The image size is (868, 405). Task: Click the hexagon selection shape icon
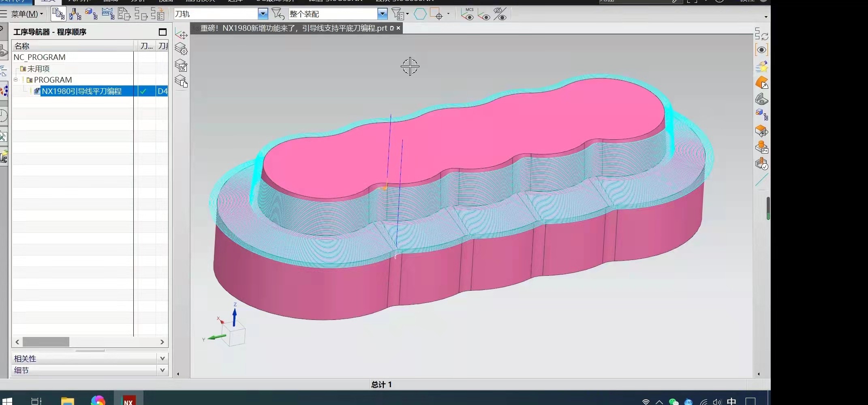[x=420, y=14]
